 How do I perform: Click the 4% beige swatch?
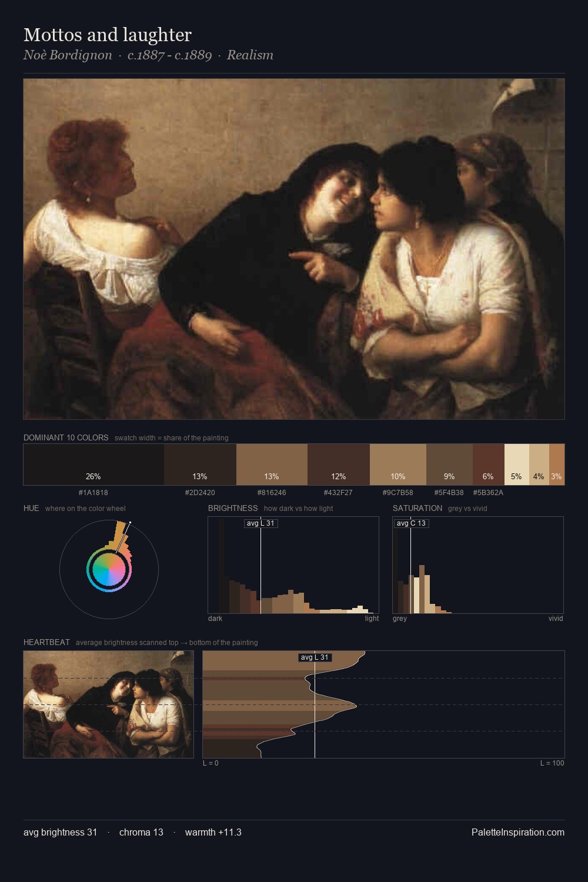[x=539, y=465]
